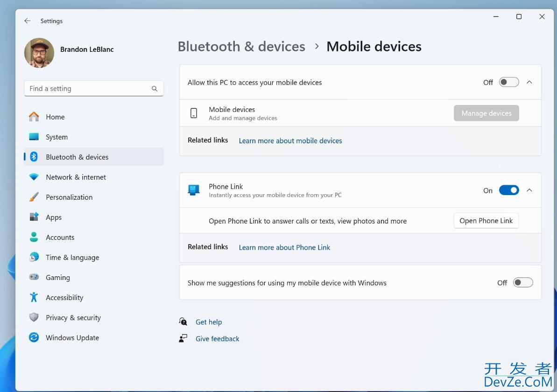Click the Network & internet wifi icon

coord(34,177)
